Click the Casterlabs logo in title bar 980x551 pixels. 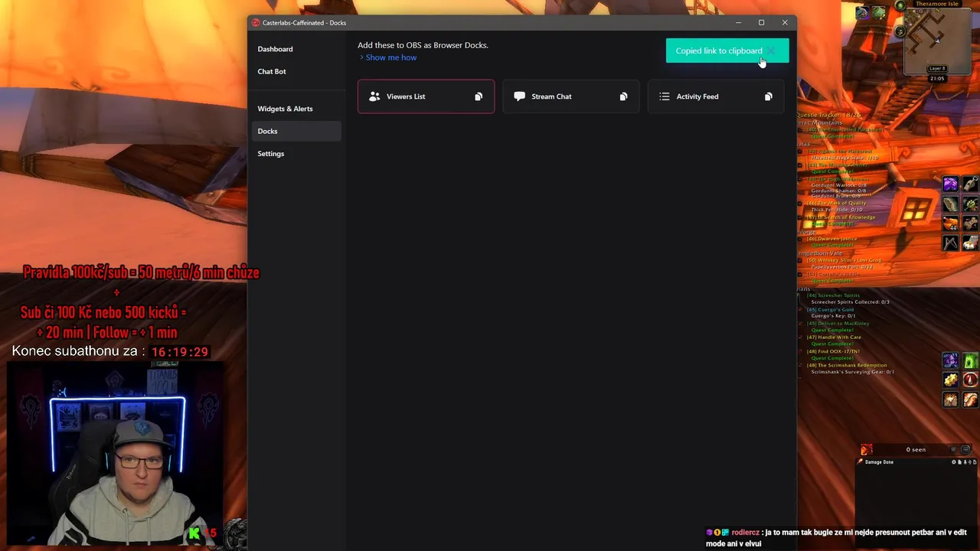point(256,23)
